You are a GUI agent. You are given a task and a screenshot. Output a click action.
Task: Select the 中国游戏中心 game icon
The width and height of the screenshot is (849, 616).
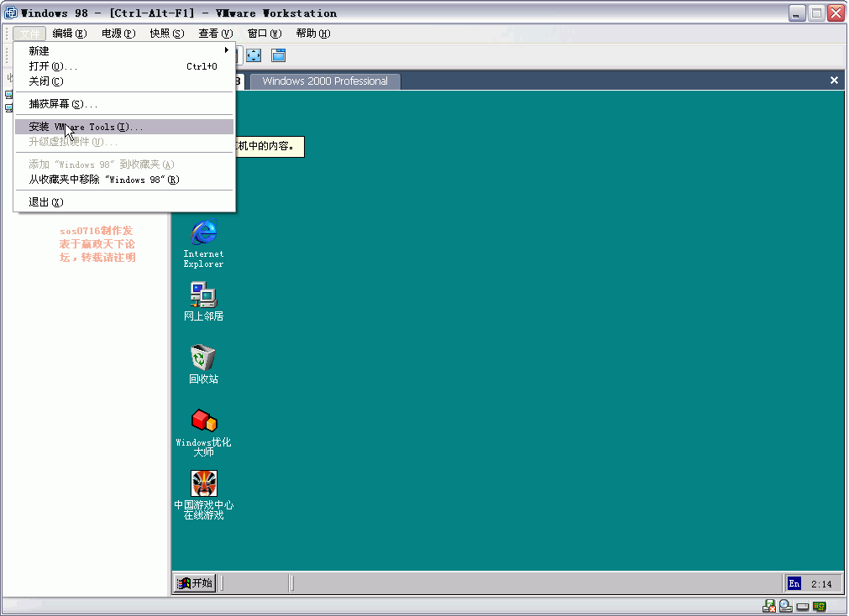pos(203,495)
